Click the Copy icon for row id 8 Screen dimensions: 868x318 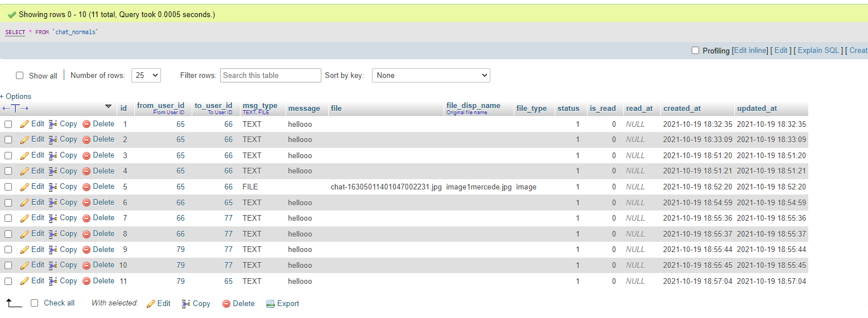(x=53, y=234)
